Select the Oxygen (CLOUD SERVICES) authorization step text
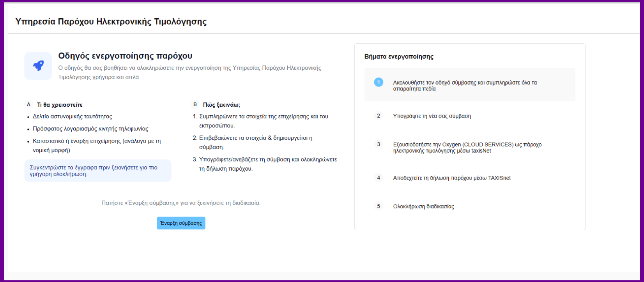The width and height of the screenshot is (644, 282). [467, 148]
